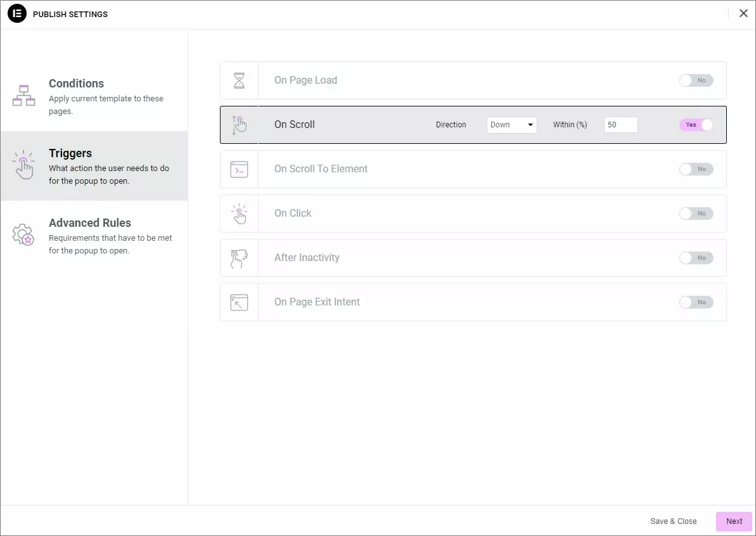Click the Conditions hierarchy icon in the sidebar

tap(23, 95)
